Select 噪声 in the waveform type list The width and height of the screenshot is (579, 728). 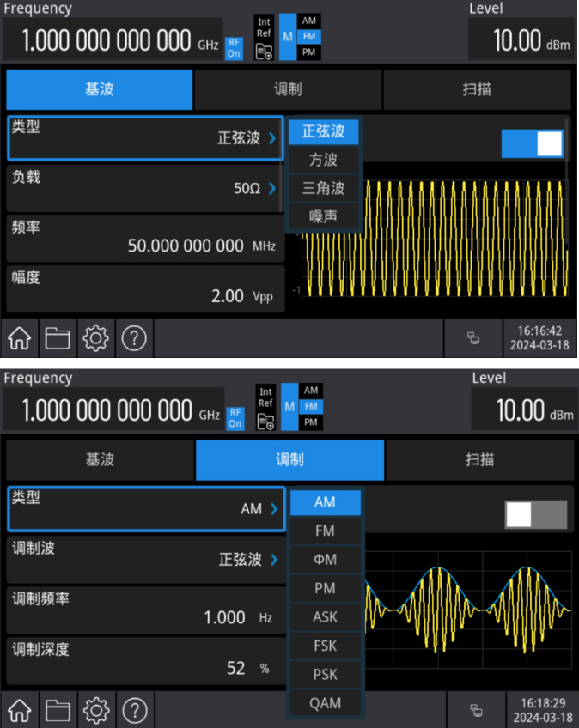point(324,217)
